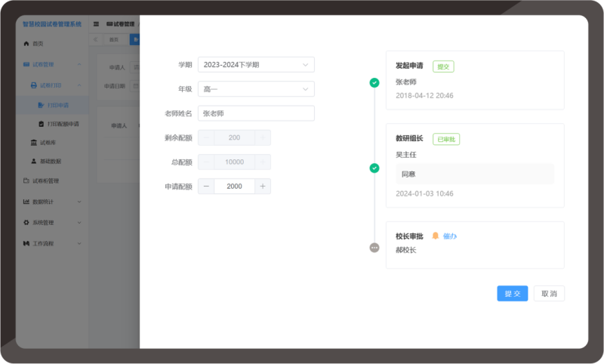
Task: Click the person icon for 基础数据
Action: coord(34,161)
